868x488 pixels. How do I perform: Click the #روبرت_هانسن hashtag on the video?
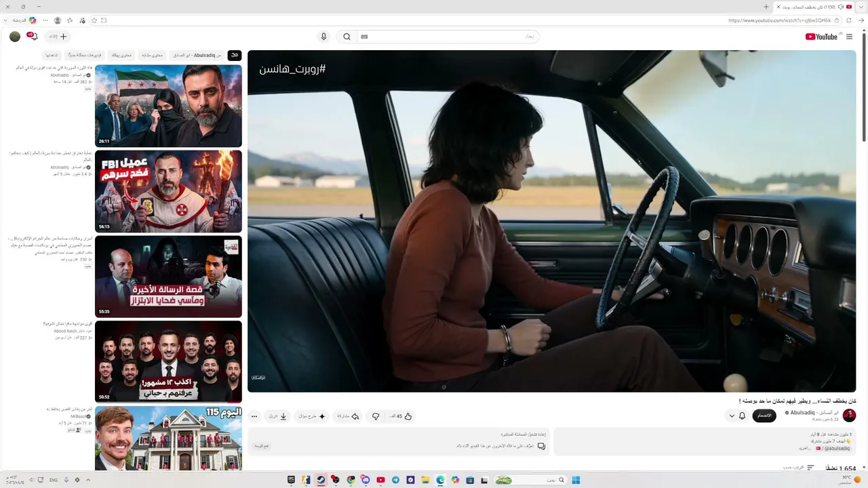(292, 68)
